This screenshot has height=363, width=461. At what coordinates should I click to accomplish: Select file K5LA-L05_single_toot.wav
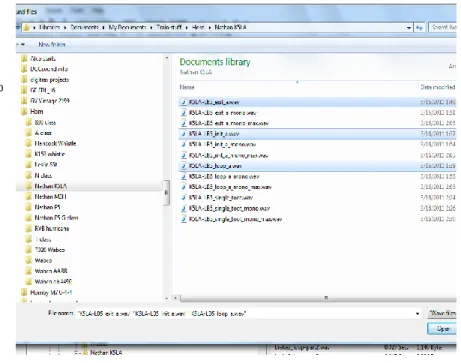click(221, 198)
